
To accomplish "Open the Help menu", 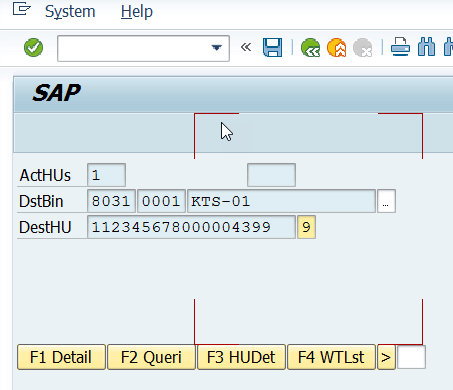I will [x=137, y=12].
